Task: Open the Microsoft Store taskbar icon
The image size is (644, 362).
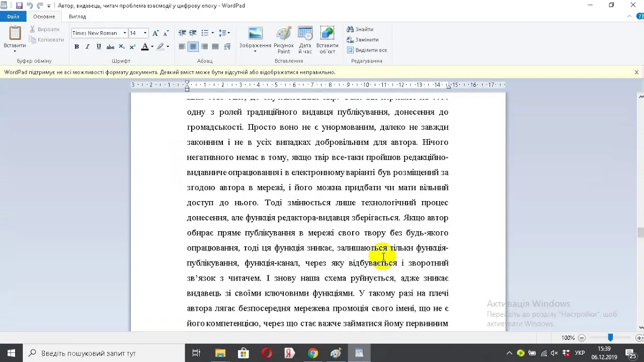Action: click(244, 353)
